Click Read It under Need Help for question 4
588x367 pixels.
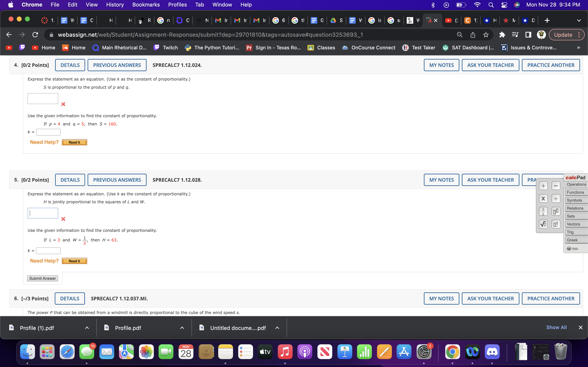pos(74,142)
